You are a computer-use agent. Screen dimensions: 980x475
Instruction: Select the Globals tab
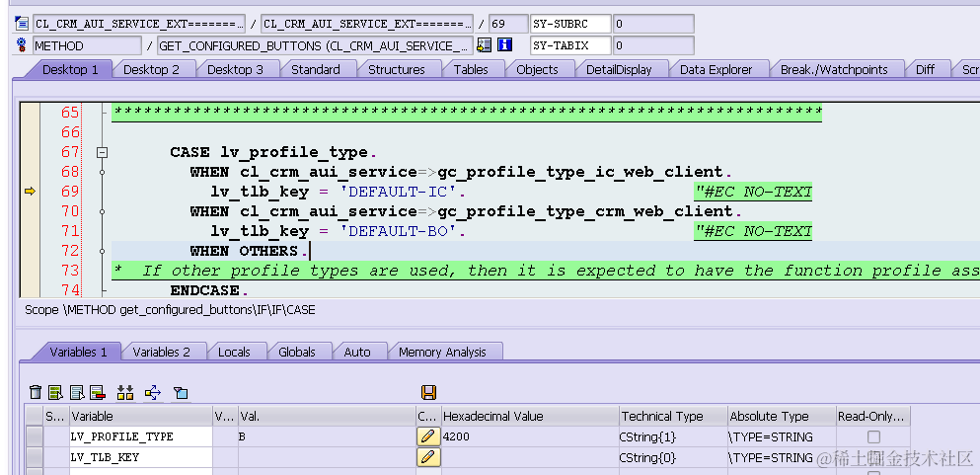coord(297,352)
